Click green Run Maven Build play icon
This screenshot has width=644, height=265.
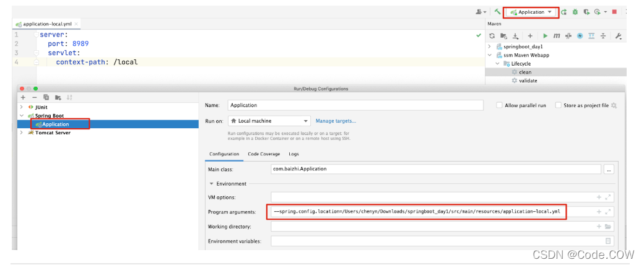click(546, 36)
